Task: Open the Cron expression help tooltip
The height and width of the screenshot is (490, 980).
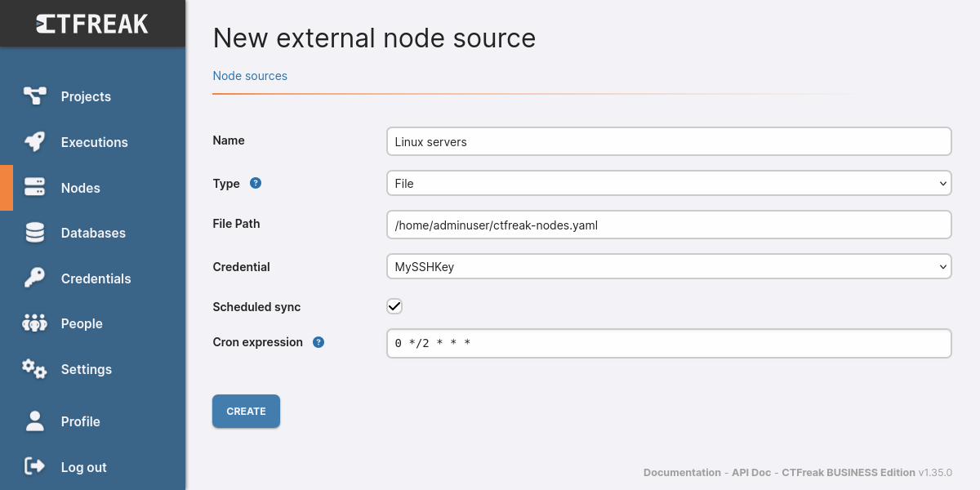Action: [x=318, y=342]
